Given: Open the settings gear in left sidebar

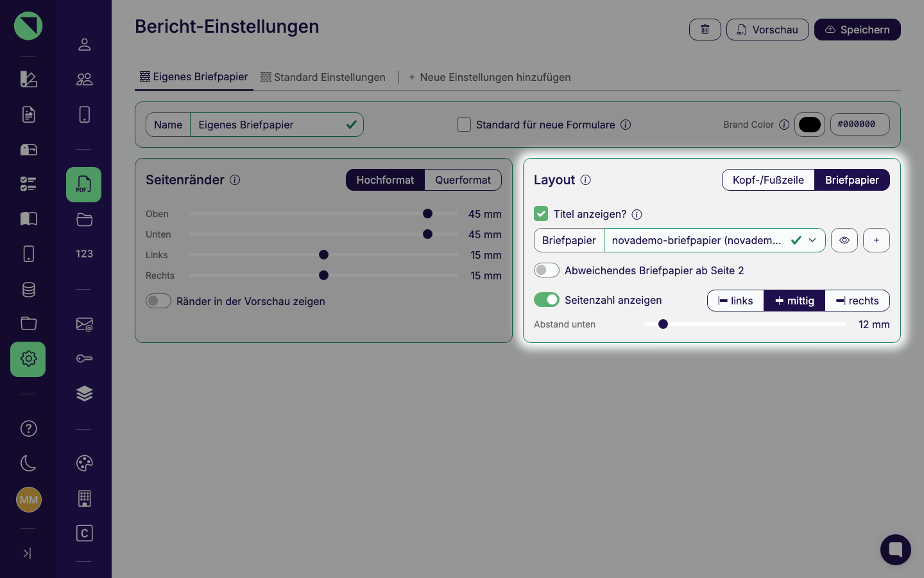Looking at the screenshot, I should coord(28,359).
